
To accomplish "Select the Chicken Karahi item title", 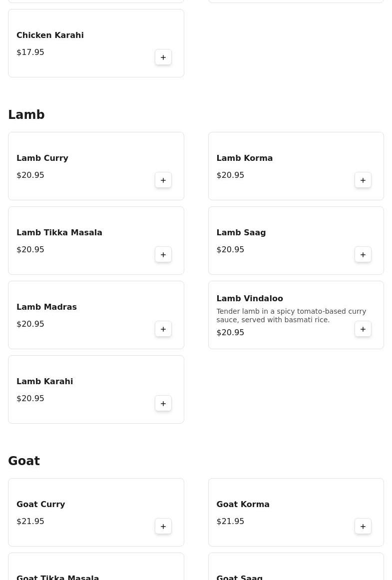I will coord(50,35).
